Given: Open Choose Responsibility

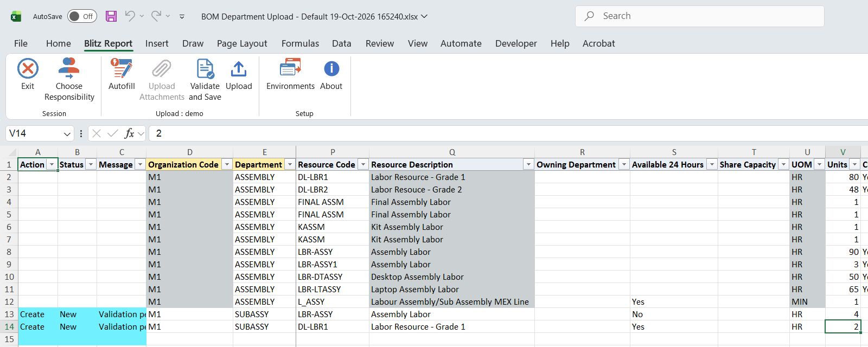Looking at the screenshot, I should (69, 80).
